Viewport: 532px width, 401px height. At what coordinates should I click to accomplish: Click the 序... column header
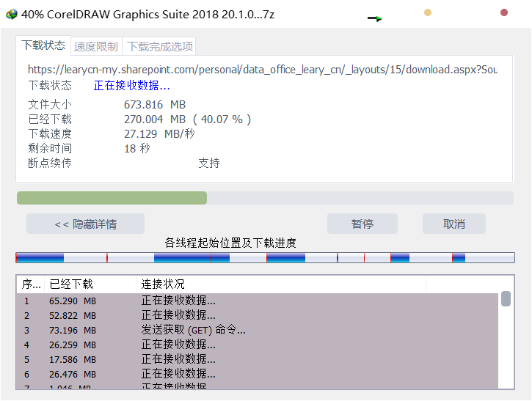coord(31,284)
